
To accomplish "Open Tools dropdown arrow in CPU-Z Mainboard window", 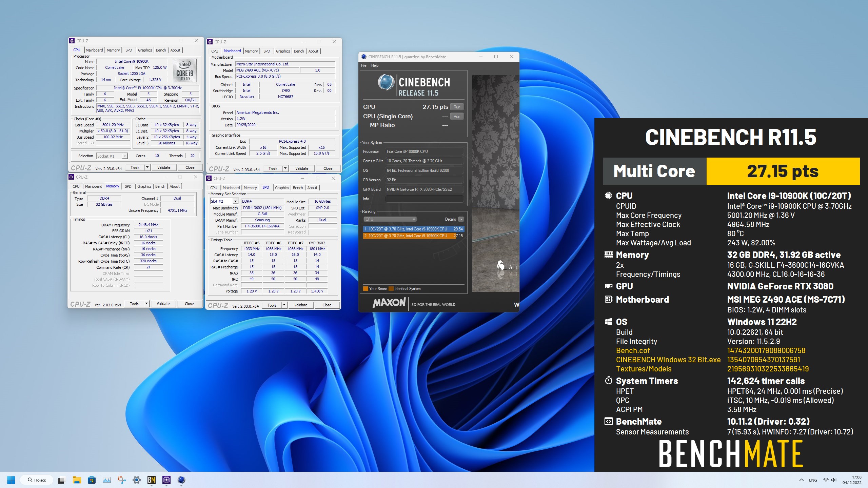I will click(285, 168).
